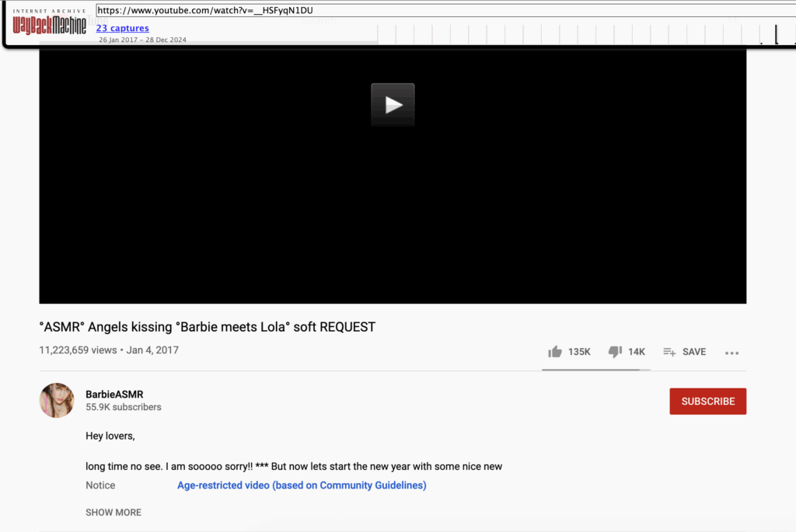Click the video title text

tap(208, 327)
